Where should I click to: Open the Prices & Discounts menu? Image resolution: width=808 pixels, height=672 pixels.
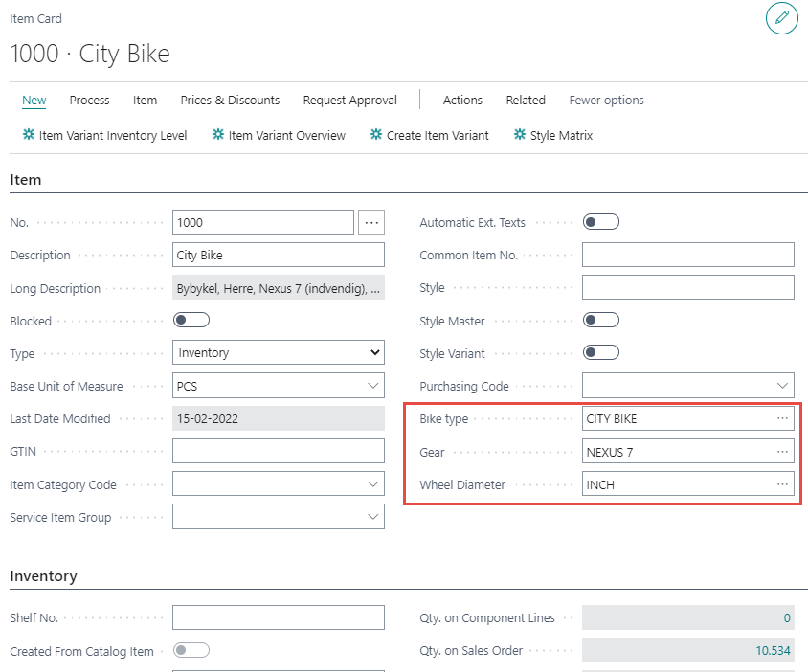pos(230,101)
